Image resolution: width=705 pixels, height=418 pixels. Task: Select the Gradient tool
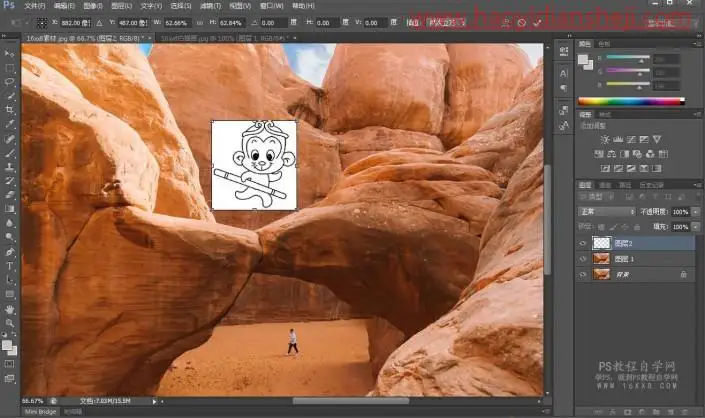(x=9, y=209)
